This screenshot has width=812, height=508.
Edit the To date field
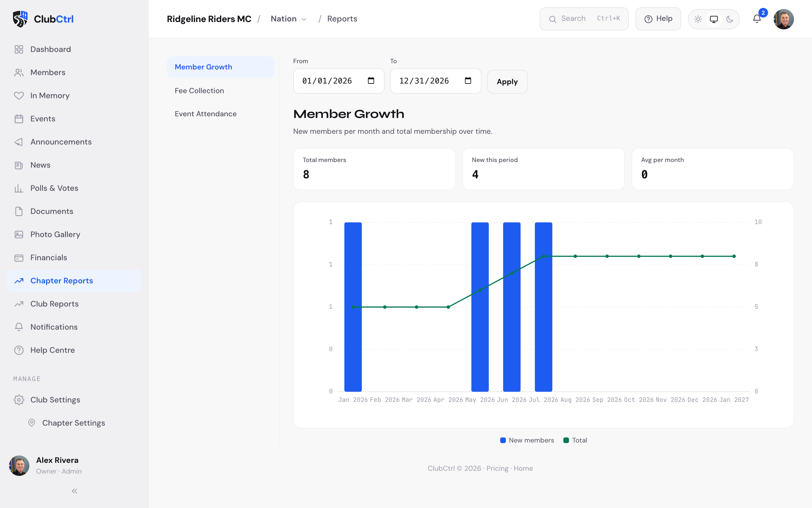tap(436, 81)
